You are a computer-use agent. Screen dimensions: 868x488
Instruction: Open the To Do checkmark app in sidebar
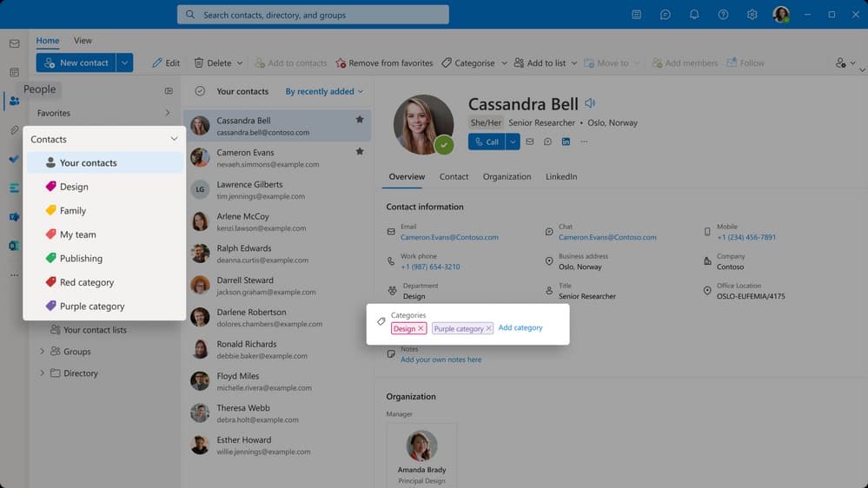point(14,159)
